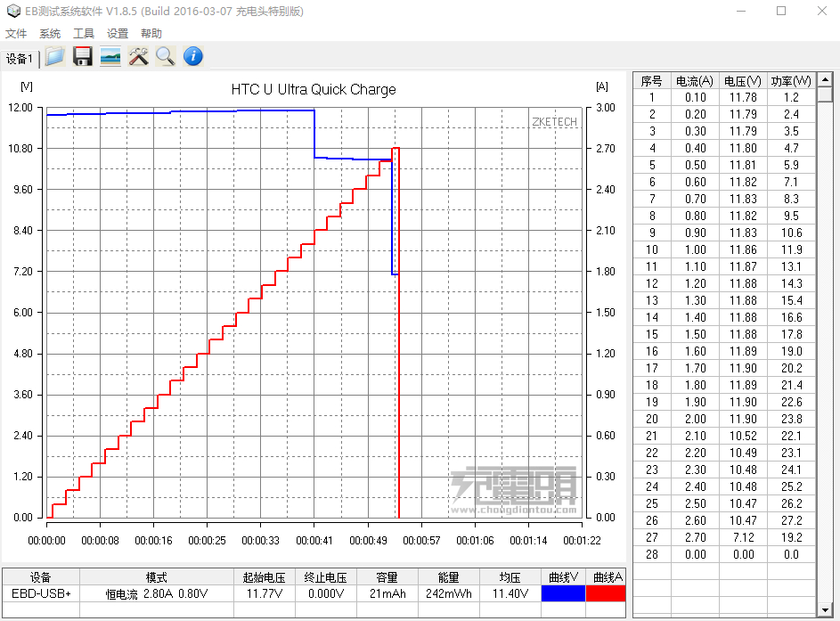This screenshot has width=840, height=621.
Task: Click the 模式 column header
Action: [x=157, y=577]
